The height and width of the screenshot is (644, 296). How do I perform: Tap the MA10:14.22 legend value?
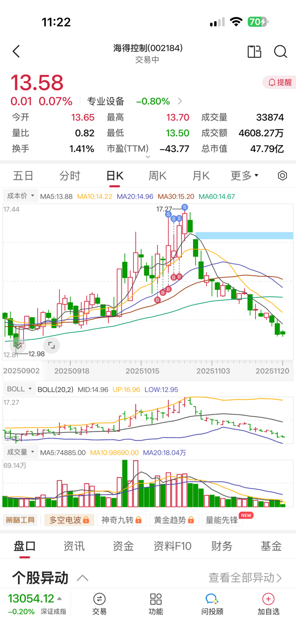click(94, 196)
